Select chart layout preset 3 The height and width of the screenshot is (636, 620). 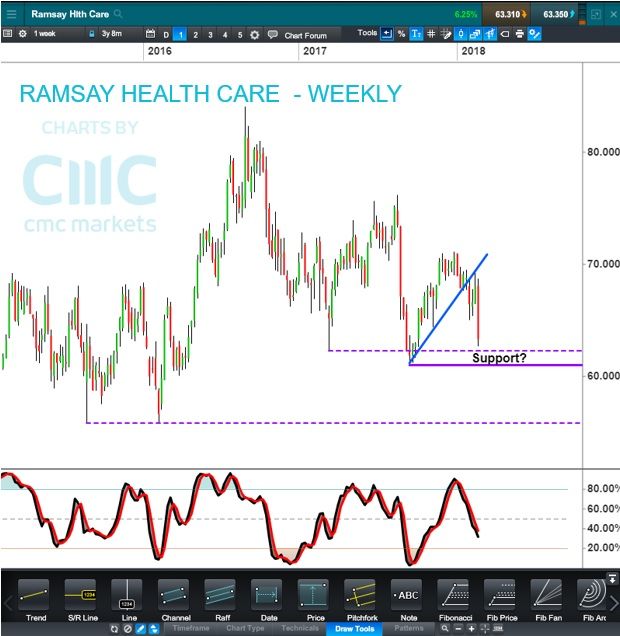210,35
